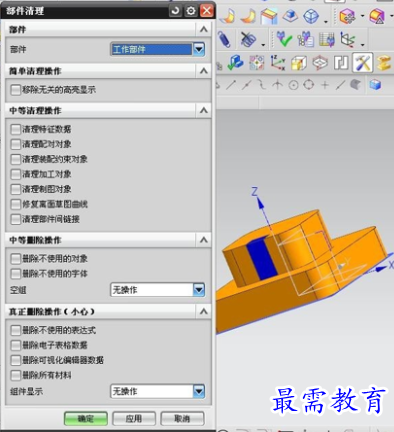The image size is (394, 432).
Task: Check 修复草图曲线 checkbox
Action: tap(15, 204)
